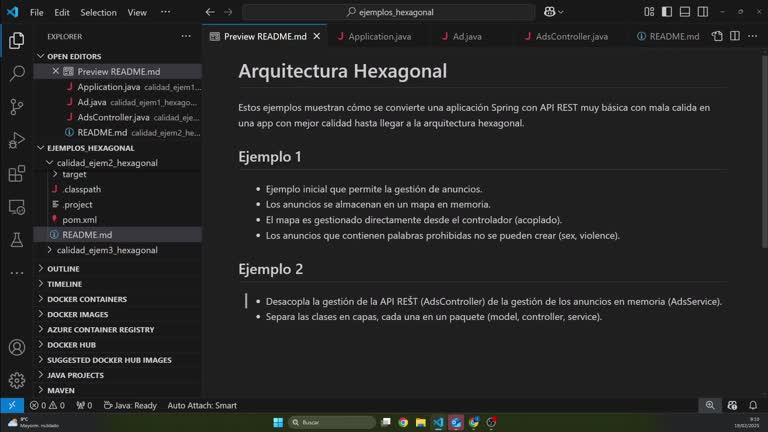This screenshot has height=432, width=768.
Task: Toggle the bottom panel
Action: click(x=685, y=12)
